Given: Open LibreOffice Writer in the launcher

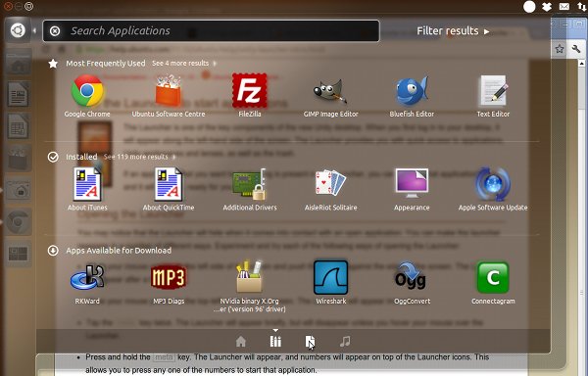Looking at the screenshot, I should tap(18, 94).
